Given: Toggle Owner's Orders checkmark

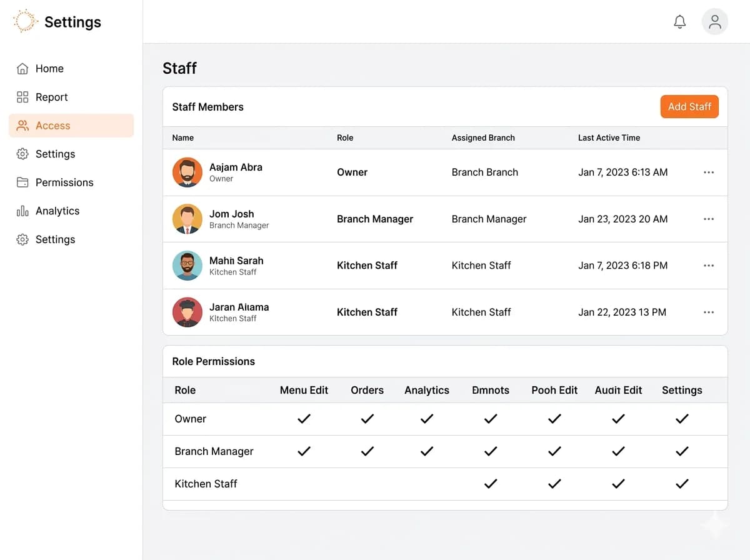Looking at the screenshot, I should point(367,419).
